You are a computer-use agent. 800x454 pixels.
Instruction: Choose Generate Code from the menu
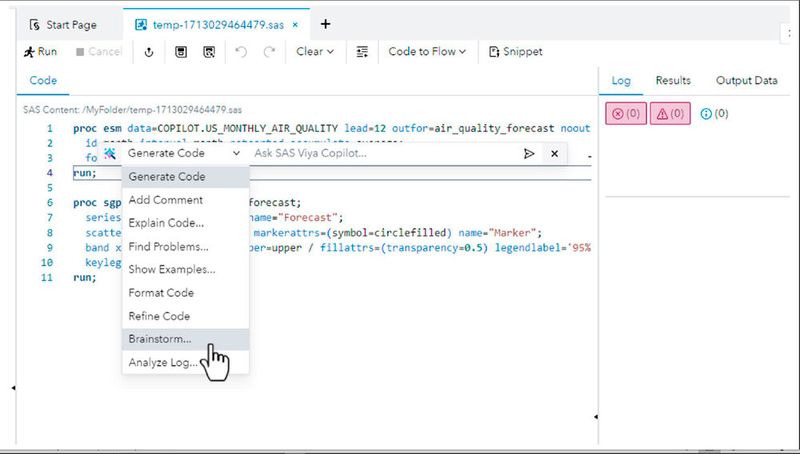coord(185,176)
